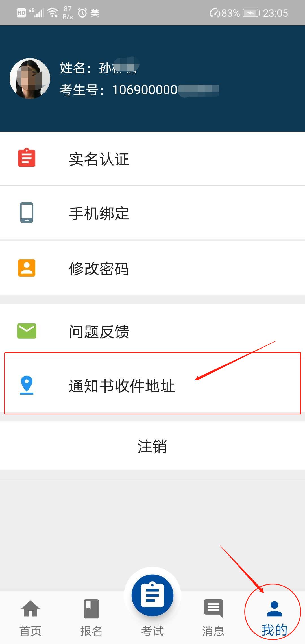Open the 修改密码 entry
The width and height of the screenshot is (305, 644).
152,268
